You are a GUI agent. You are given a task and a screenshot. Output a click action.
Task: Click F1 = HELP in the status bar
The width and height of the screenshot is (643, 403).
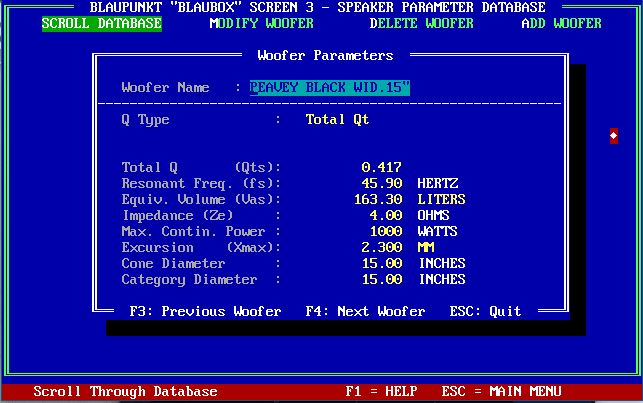click(381, 391)
